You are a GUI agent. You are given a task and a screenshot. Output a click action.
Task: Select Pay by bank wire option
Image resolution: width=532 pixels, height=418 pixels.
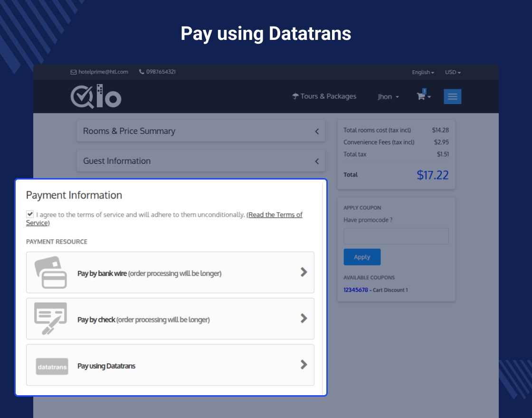click(x=170, y=273)
